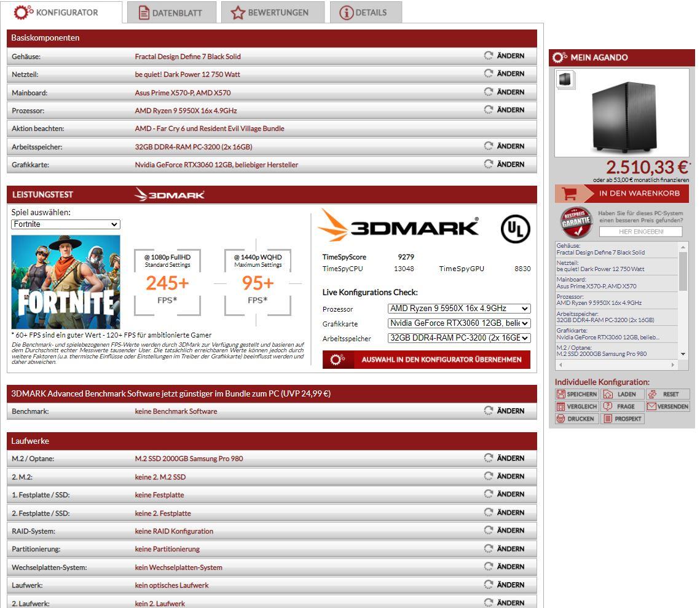Image resolution: width=700 pixels, height=608 pixels.
Task: Click the Laden configuration button
Action: [x=622, y=394]
